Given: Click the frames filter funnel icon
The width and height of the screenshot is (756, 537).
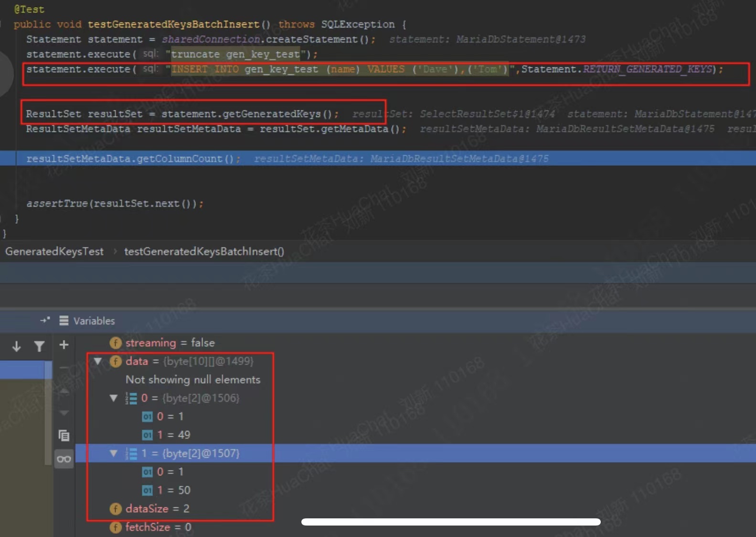Looking at the screenshot, I should (x=39, y=346).
